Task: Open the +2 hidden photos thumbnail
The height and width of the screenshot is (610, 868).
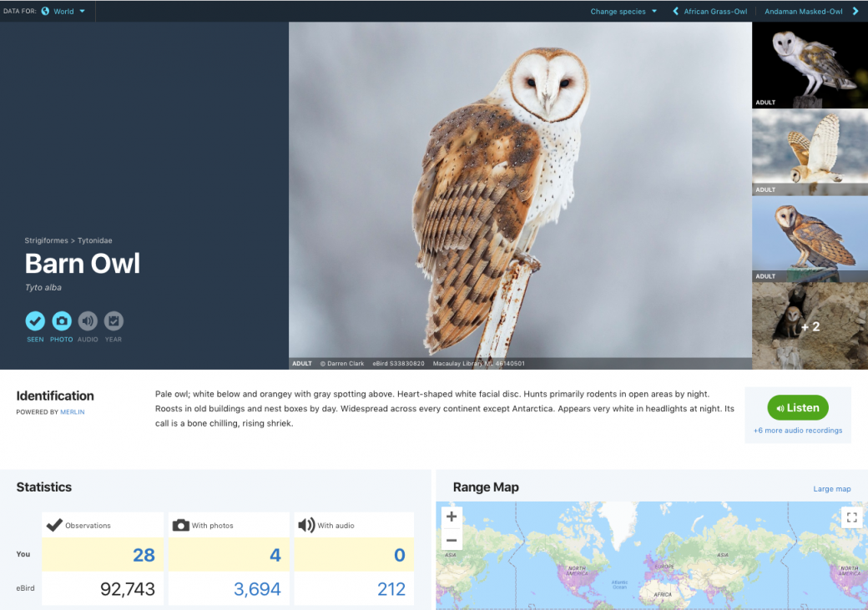Action: [810, 325]
